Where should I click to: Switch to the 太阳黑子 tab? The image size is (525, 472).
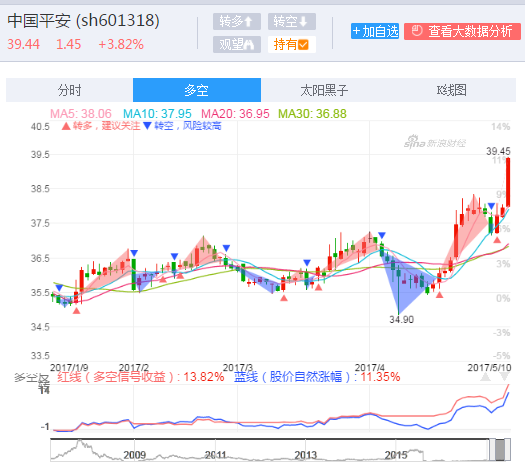pyautogui.click(x=324, y=90)
